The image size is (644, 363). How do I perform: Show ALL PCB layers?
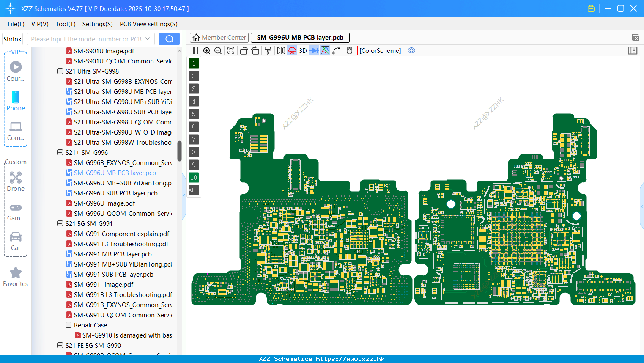194,190
